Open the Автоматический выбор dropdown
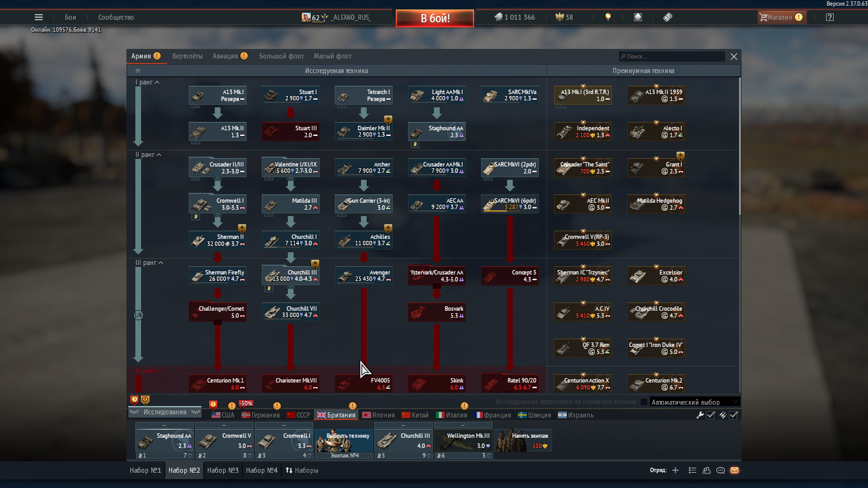The height and width of the screenshot is (488, 868). [x=695, y=402]
